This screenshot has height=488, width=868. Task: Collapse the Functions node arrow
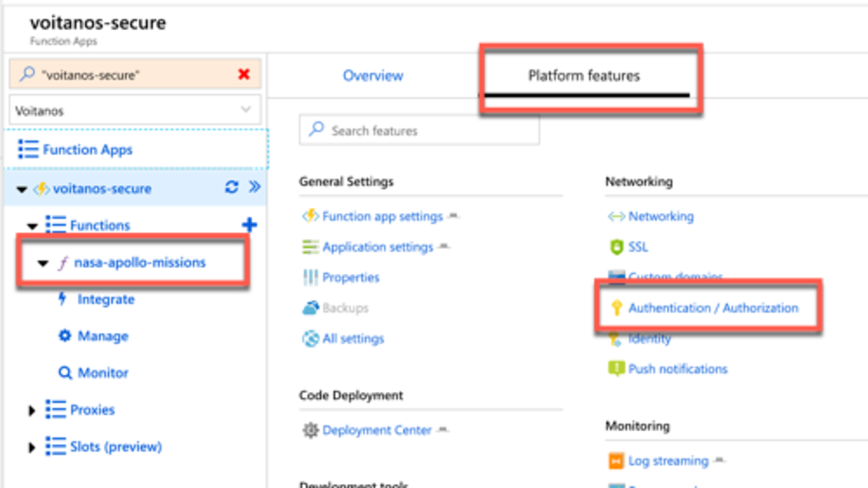(32, 226)
